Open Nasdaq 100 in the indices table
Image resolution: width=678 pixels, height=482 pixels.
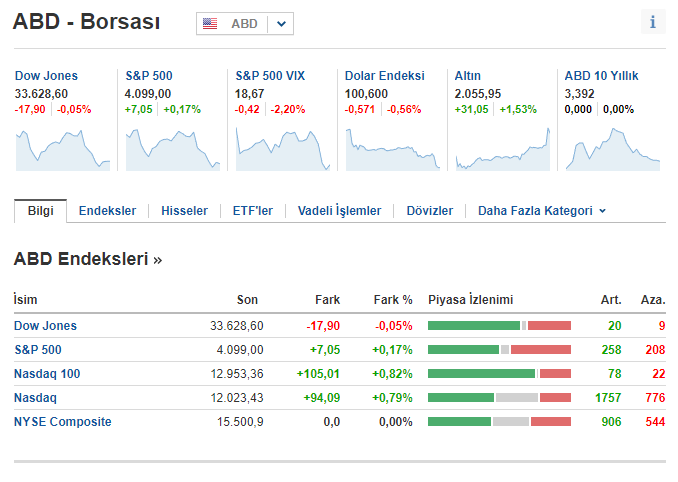pyautogui.click(x=47, y=374)
